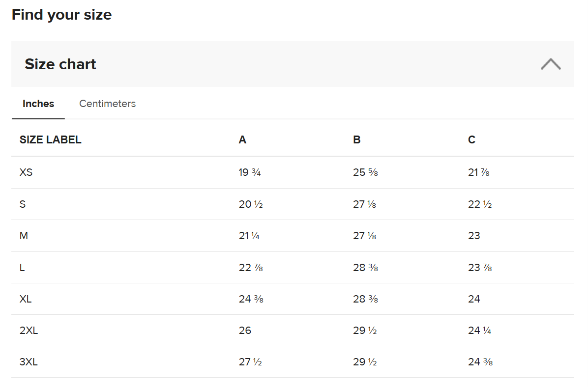Click the L size row label
Screen dimensions: 588x387
(x=22, y=268)
